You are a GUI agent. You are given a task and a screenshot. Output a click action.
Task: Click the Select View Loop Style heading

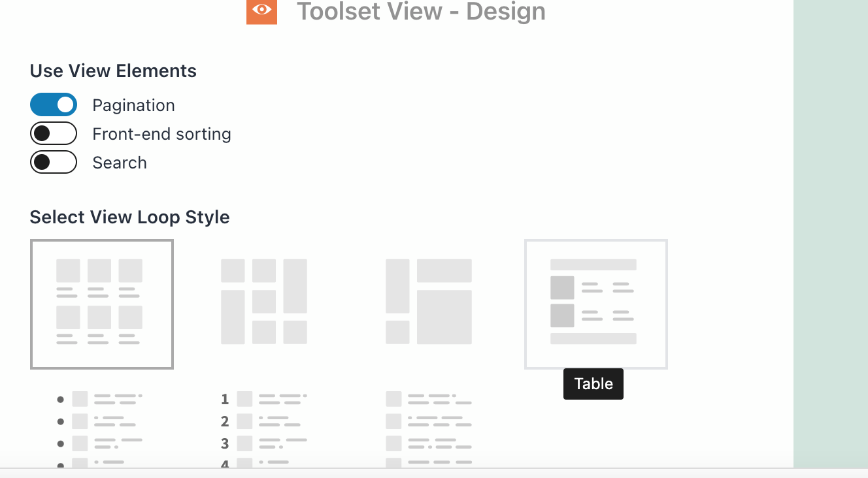click(129, 217)
